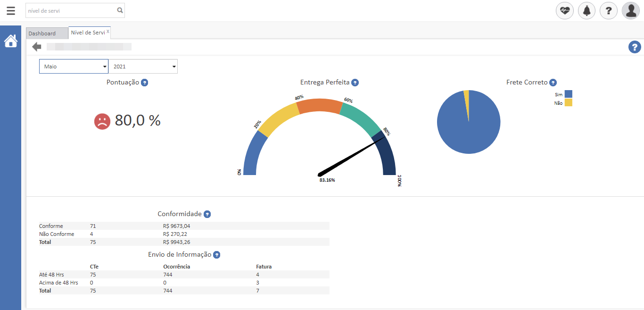The height and width of the screenshot is (310, 644).
Task: Show help for Conformidade
Action: [x=207, y=214]
